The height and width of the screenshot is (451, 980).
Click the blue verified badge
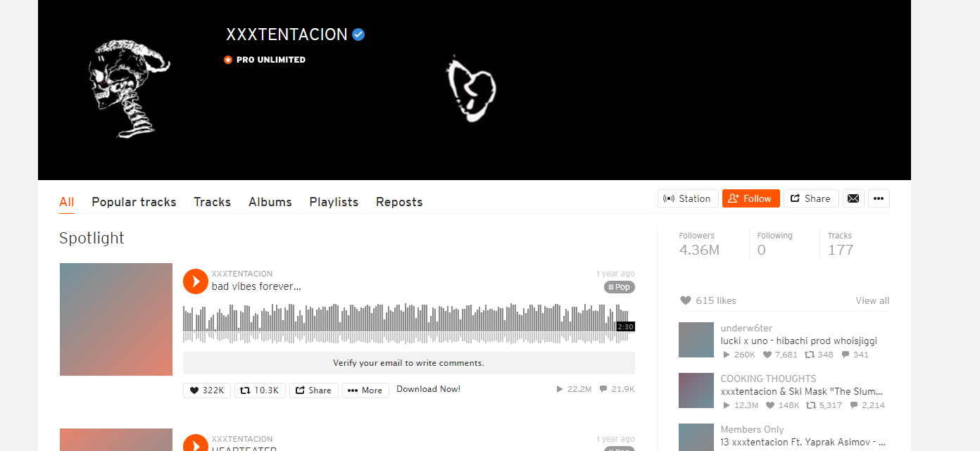[x=358, y=34]
